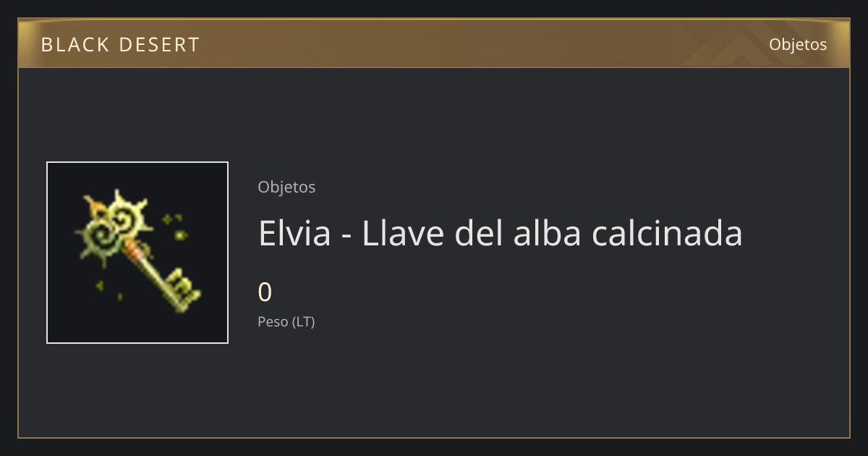Select the white-framed item thumbnail box
The height and width of the screenshot is (456, 868).
pyautogui.click(x=137, y=253)
